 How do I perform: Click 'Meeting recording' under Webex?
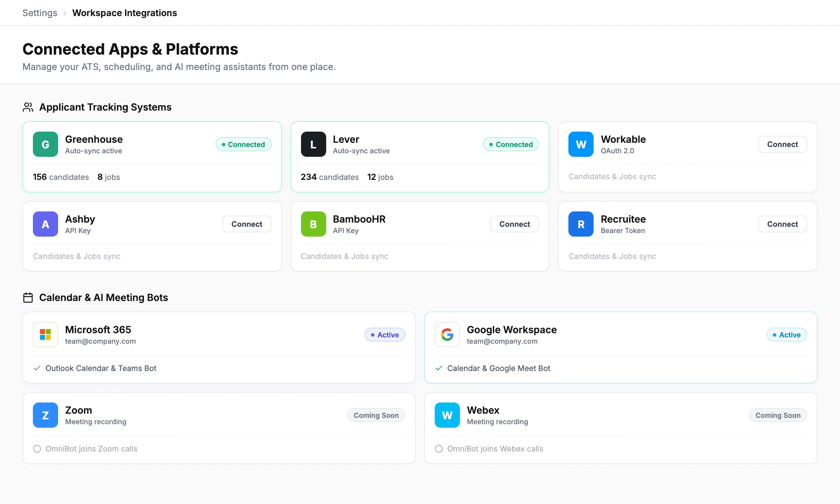pos(497,422)
